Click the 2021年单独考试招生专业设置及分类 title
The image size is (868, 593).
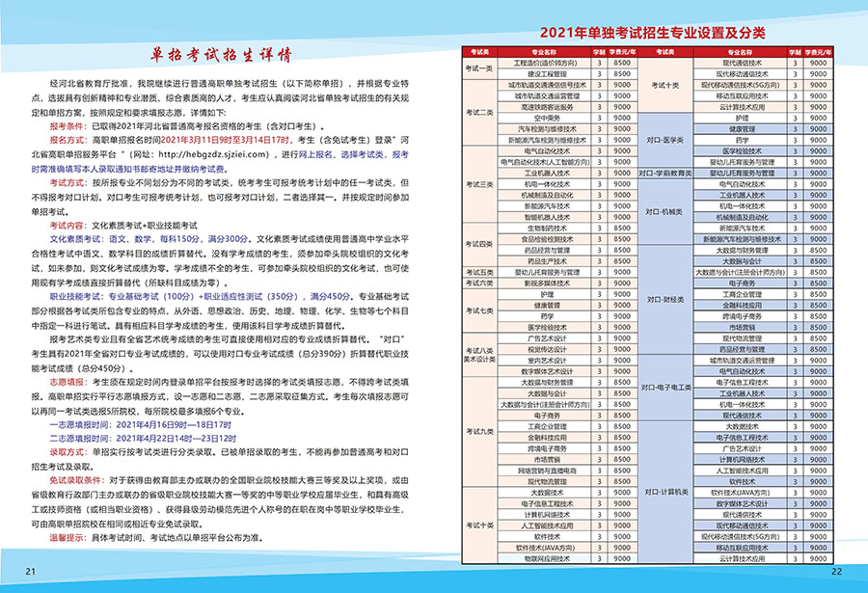click(652, 33)
